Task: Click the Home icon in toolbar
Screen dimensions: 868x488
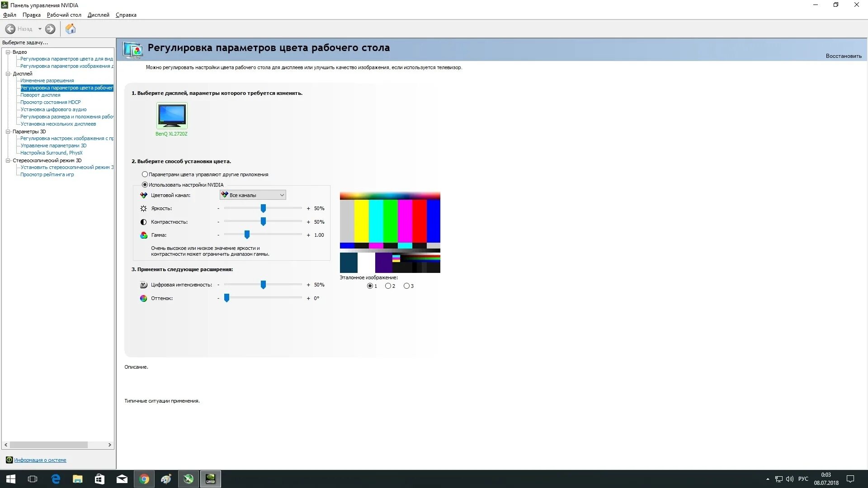Action: 71,29
